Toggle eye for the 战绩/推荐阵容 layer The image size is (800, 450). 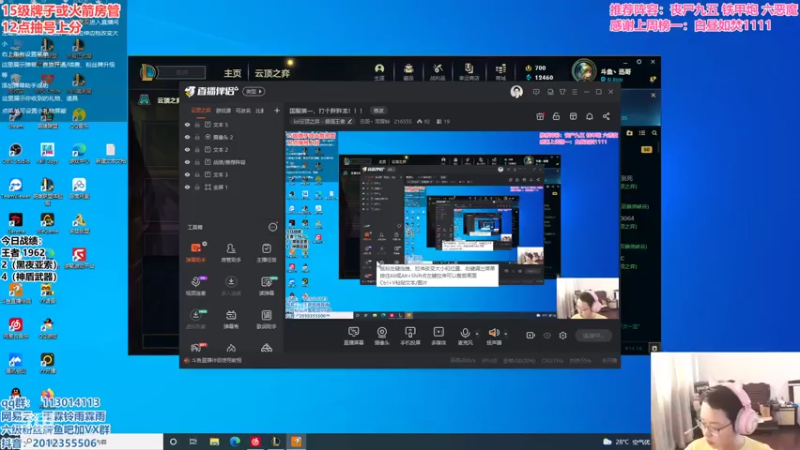[187, 162]
